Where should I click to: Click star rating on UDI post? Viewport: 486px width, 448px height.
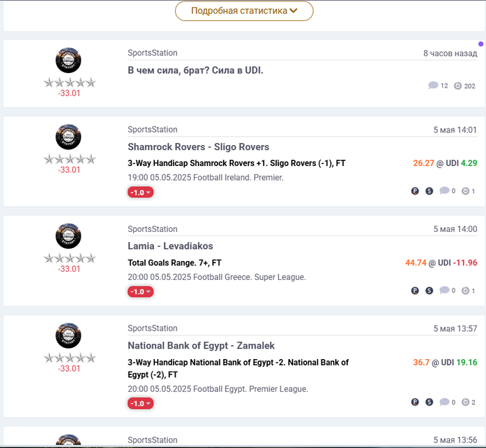pos(69,83)
